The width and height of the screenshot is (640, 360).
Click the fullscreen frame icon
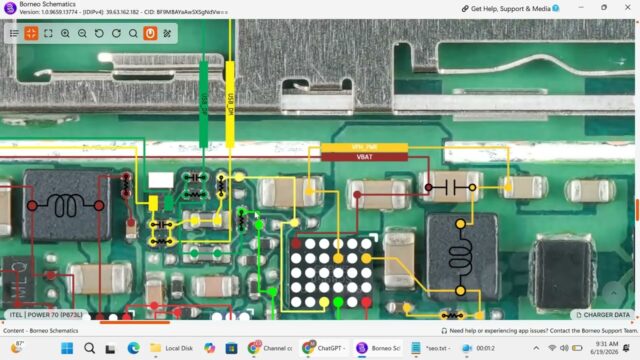click(48, 33)
